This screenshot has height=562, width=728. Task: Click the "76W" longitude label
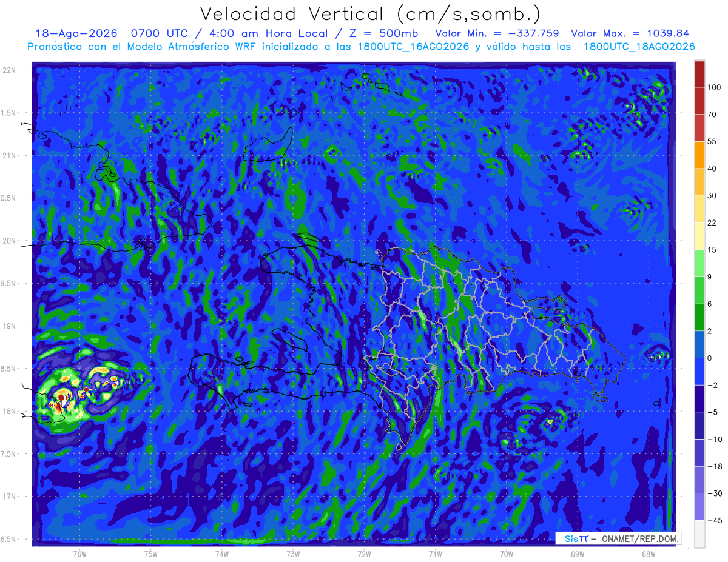click(79, 554)
